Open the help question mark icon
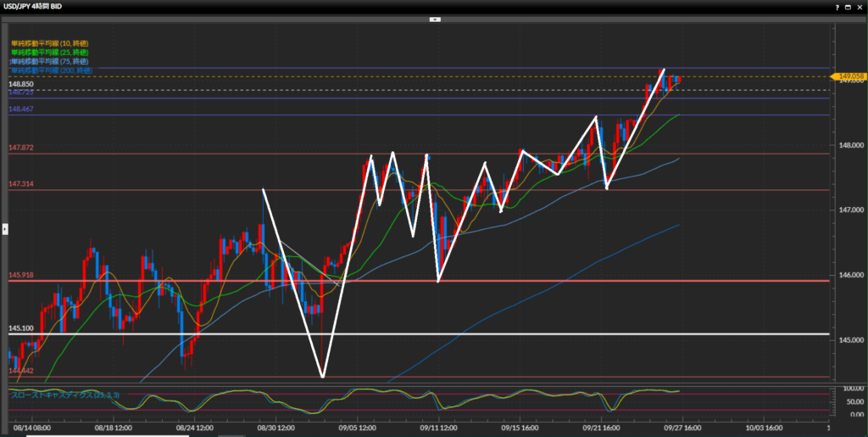 point(837,7)
